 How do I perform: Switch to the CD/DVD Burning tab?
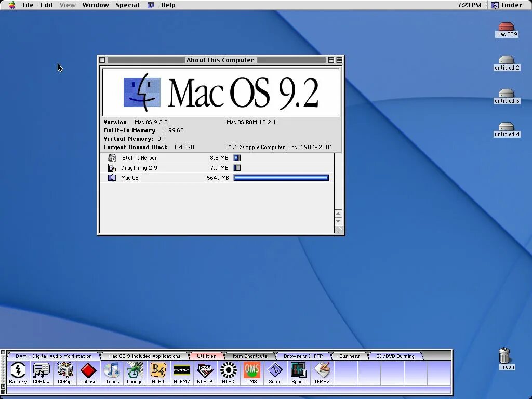coord(395,356)
